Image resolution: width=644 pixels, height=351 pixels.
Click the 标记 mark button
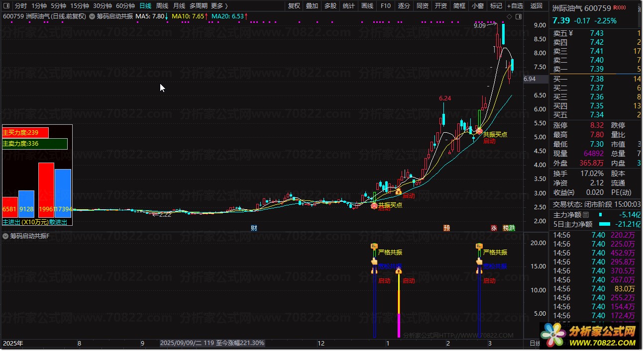[x=496, y=6]
